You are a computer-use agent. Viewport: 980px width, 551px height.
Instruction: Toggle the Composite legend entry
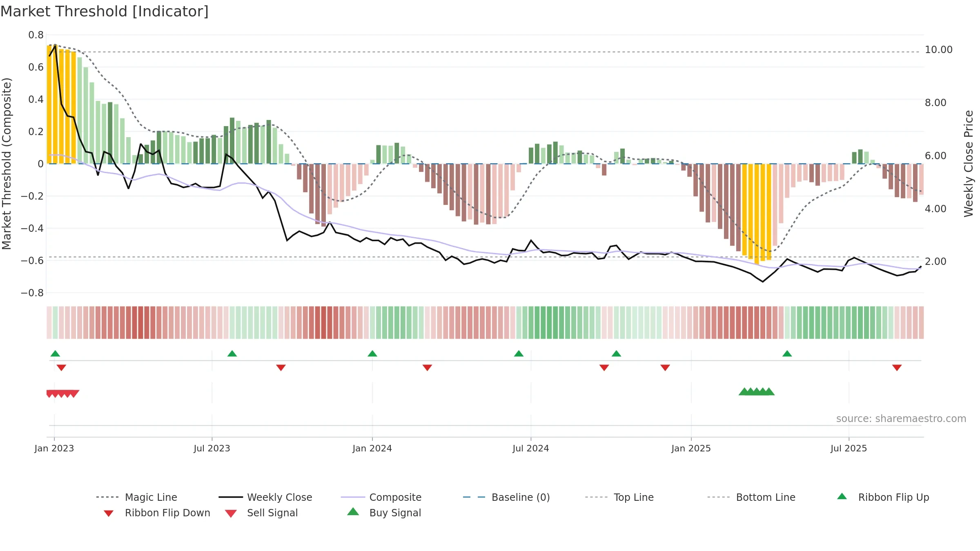381,497
